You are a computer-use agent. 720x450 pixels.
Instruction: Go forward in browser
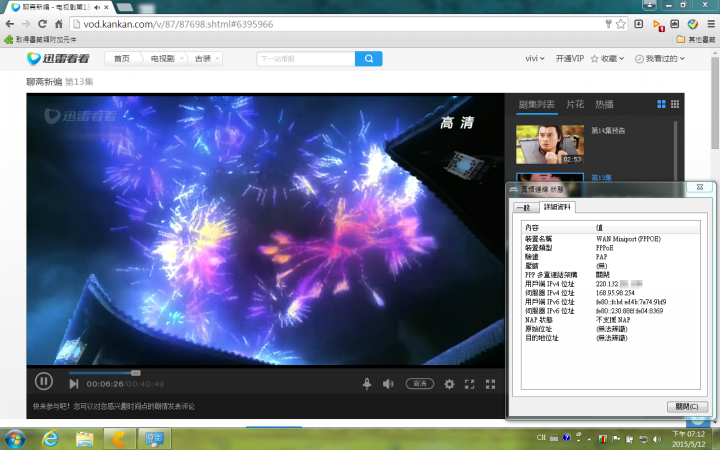pos(26,24)
